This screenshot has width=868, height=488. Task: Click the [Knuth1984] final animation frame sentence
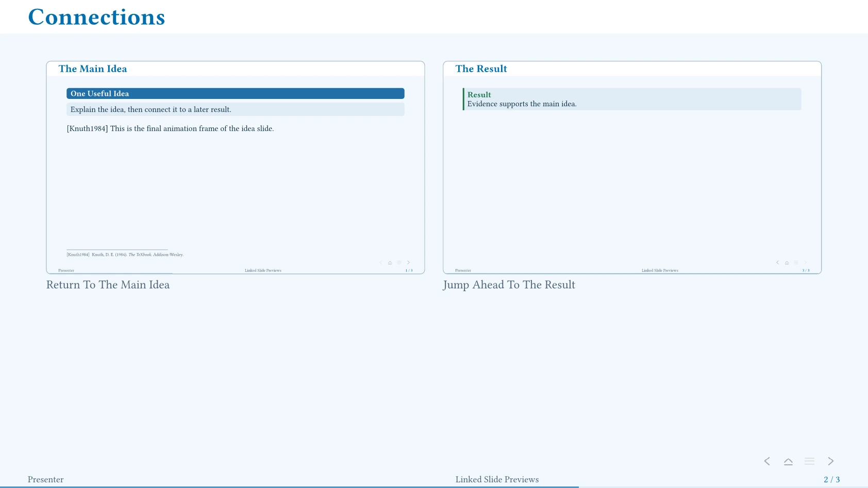click(170, 129)
